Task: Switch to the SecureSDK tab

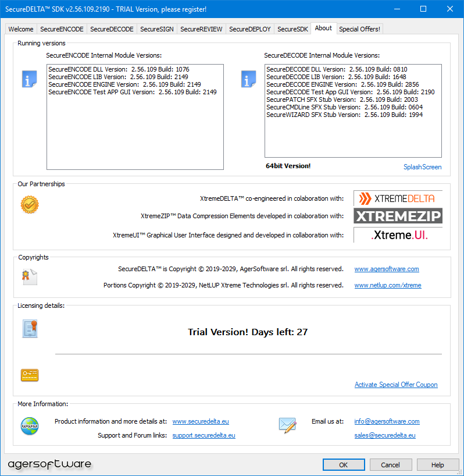Action: pos(292,29)
